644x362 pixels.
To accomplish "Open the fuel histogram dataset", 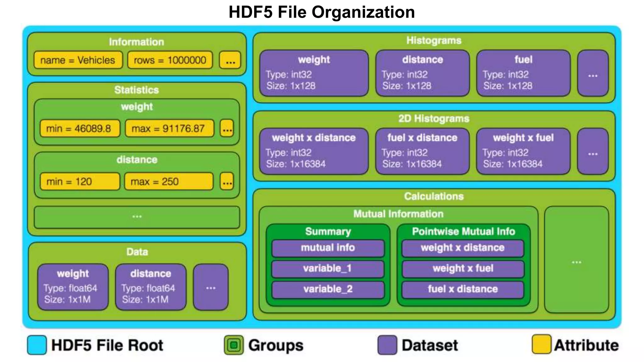I will point(523,73).
